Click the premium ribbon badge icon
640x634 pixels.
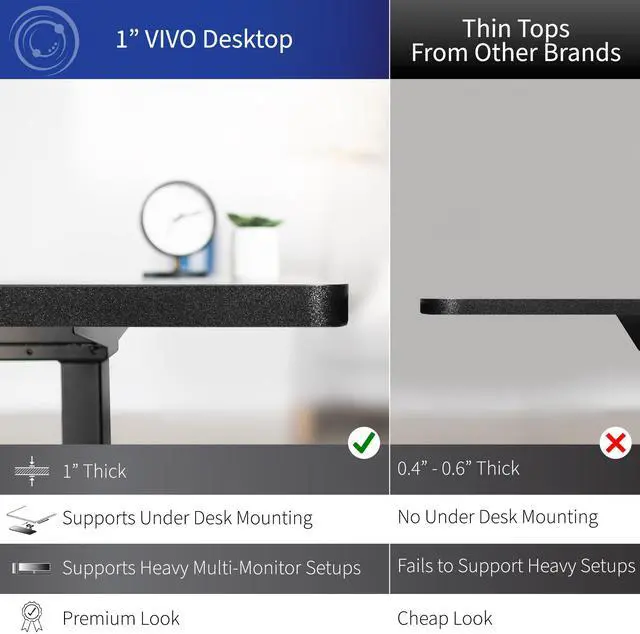[32, 616]
